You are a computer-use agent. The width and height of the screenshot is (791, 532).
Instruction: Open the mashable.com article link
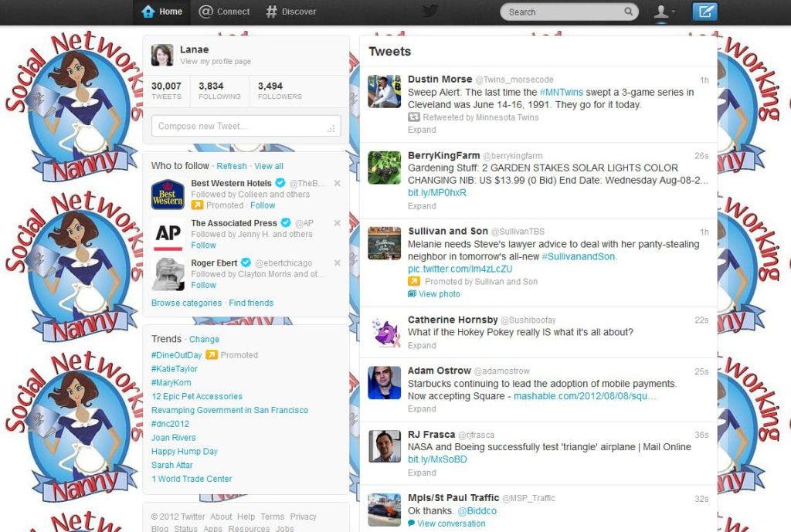(x=585, y=396)
